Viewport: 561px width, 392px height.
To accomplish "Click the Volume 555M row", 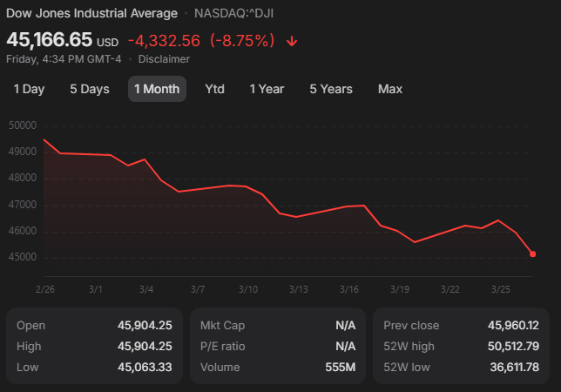I will 278,368.
